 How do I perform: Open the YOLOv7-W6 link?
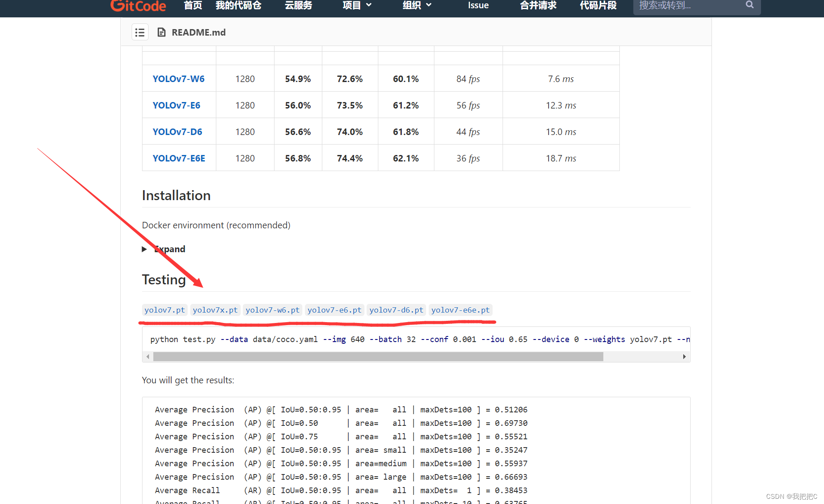coord(179,79)
